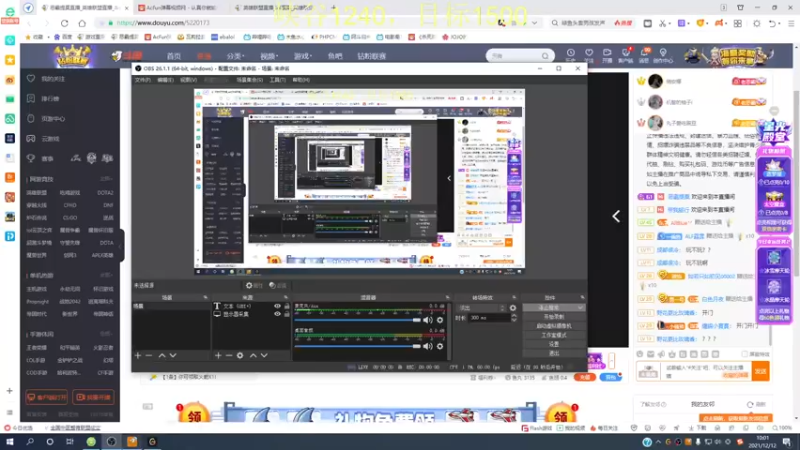Toggle lock on 显示器采集 source
Screen dimensions: 800x450
pos(286,314)
